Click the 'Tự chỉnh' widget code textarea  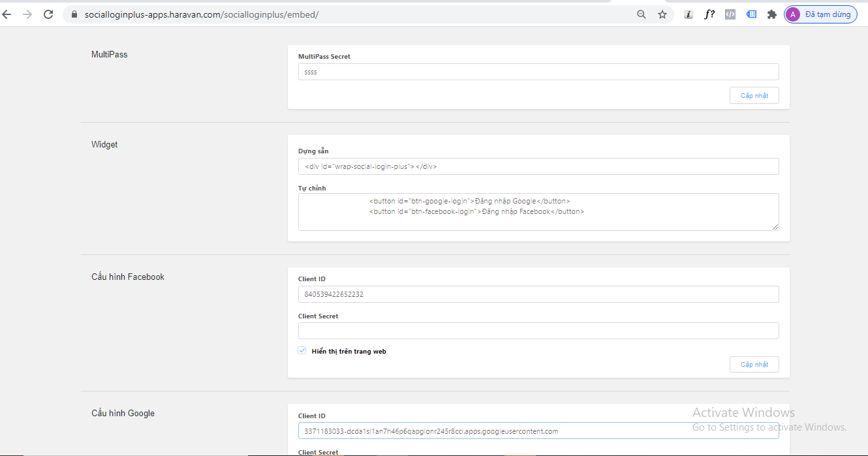click(x=538, y=212)
